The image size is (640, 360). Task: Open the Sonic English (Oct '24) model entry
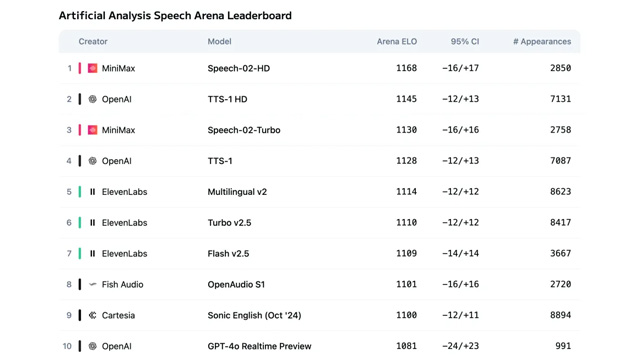pos(254,316)
